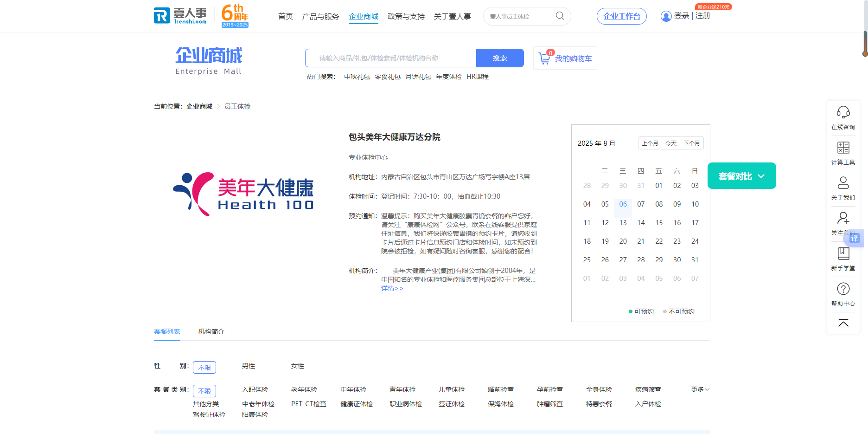
Task: Select August 31 in calendar
Action: click(x=695, y=260)
